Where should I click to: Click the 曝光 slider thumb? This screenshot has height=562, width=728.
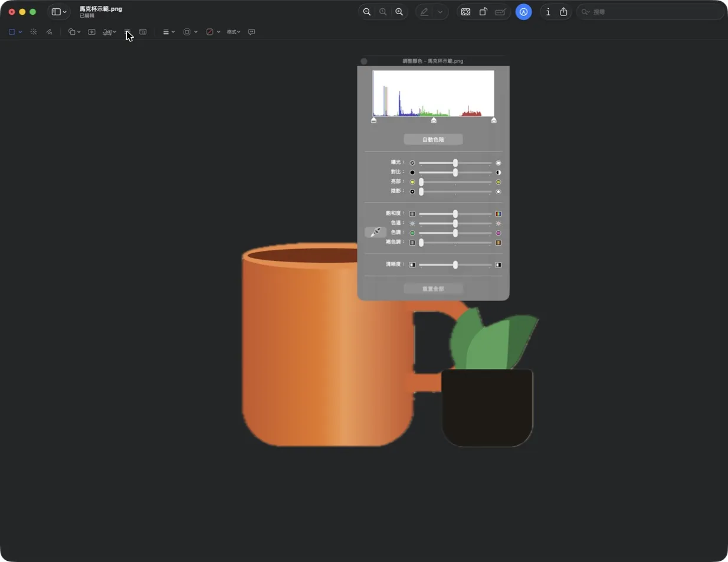[455, 163]
